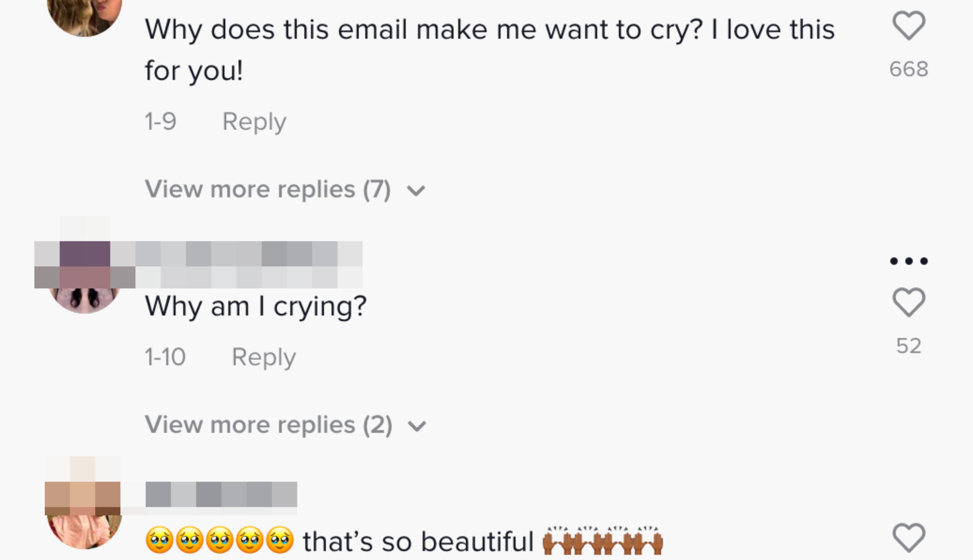Viewport: 973px width, 560px height.
Task: Like the "Why does this email" comment
Action: (x=909, y=26)
